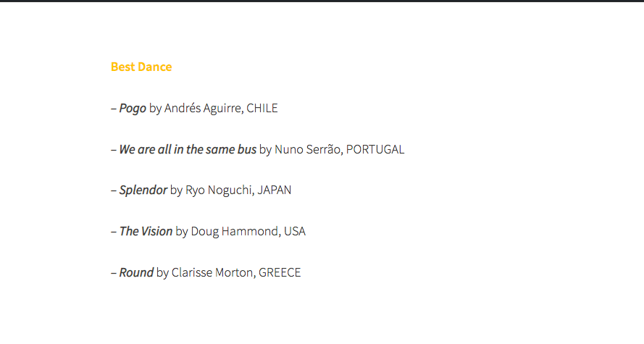The width and height of the screenshot is (644, 344).
Task: Click the dash before Round
Action: (x=114, y=273)
